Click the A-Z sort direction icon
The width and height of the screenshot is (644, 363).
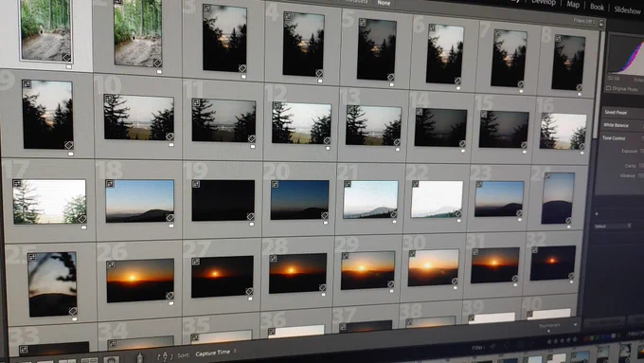point(165,356)
